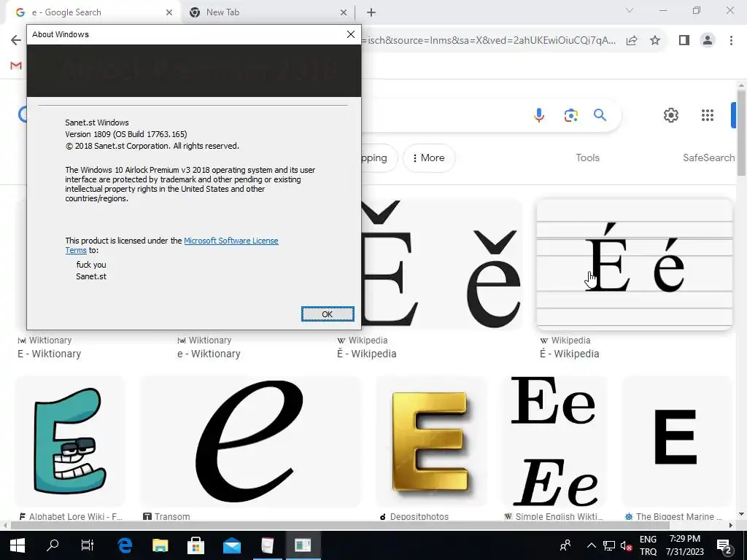Open Microsoft Store from taskbar

click(196, 545)
